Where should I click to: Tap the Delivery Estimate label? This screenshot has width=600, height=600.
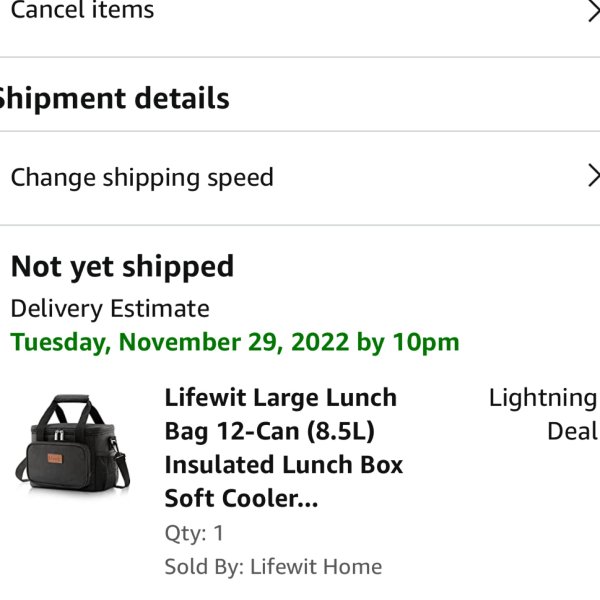[110, 308]
